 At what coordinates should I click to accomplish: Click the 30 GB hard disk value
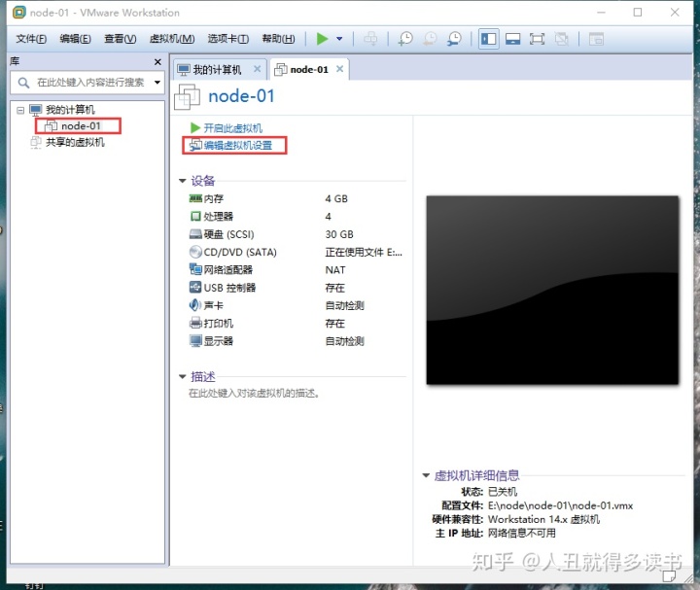tap(339, 234)
